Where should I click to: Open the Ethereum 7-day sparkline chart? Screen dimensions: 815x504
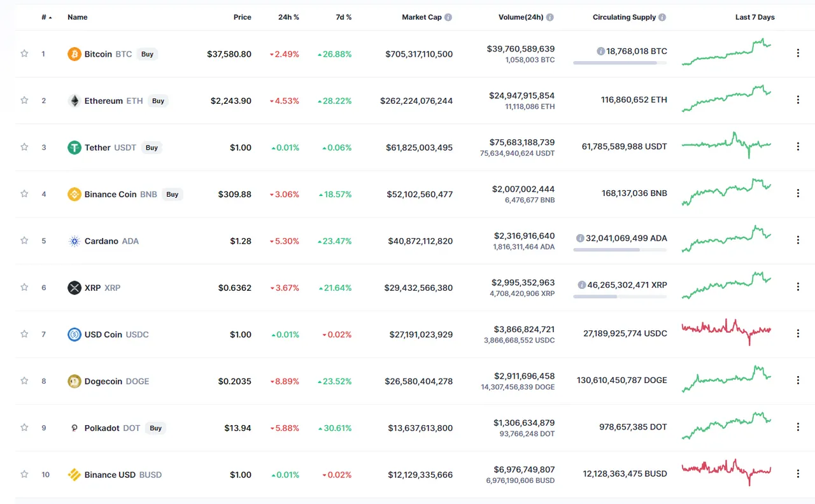point(726,98)
